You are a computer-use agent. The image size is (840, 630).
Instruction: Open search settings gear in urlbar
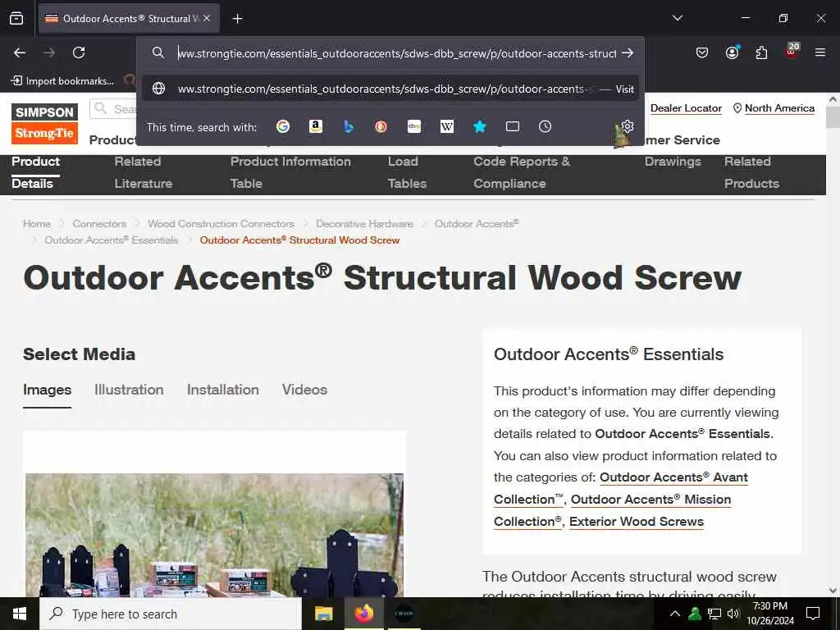628,126
